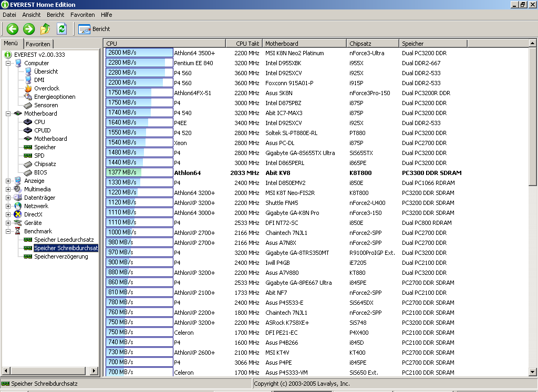Select the DMI tree icon
The width and height of the screenshot is (538, 392).
point(28,80)
